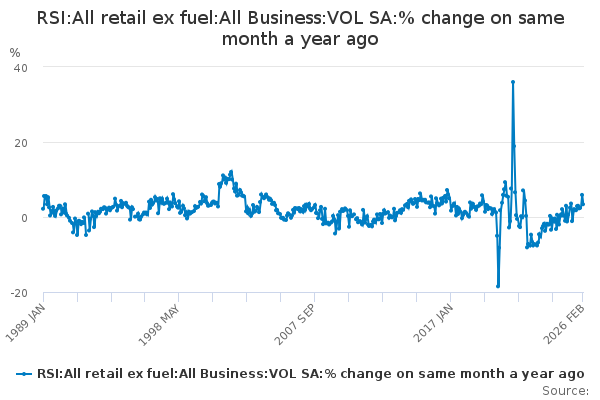Image resolution: width=600 pixels, height=400 pixels.
Task: Click the percent unit label above axis
Action: [15, 53]
